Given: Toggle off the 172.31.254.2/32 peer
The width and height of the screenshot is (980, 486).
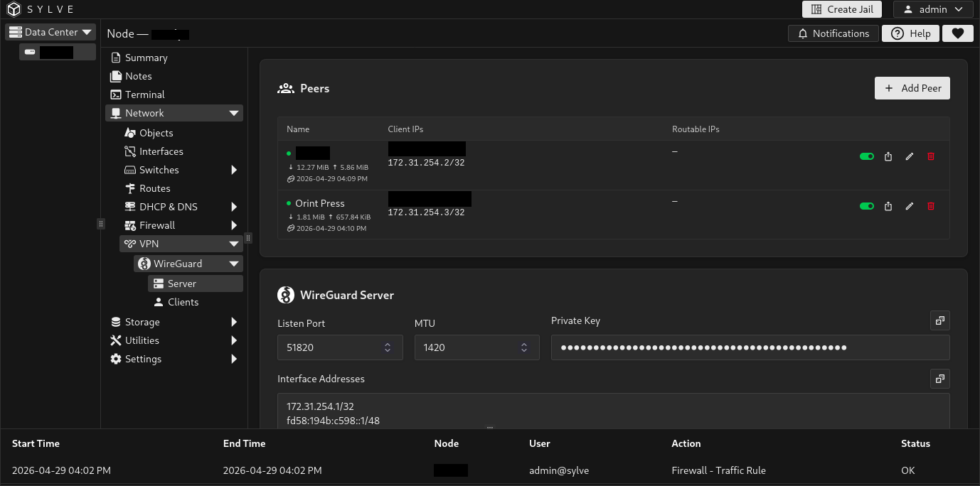Looking at the screenshot, I should (866, 156).
